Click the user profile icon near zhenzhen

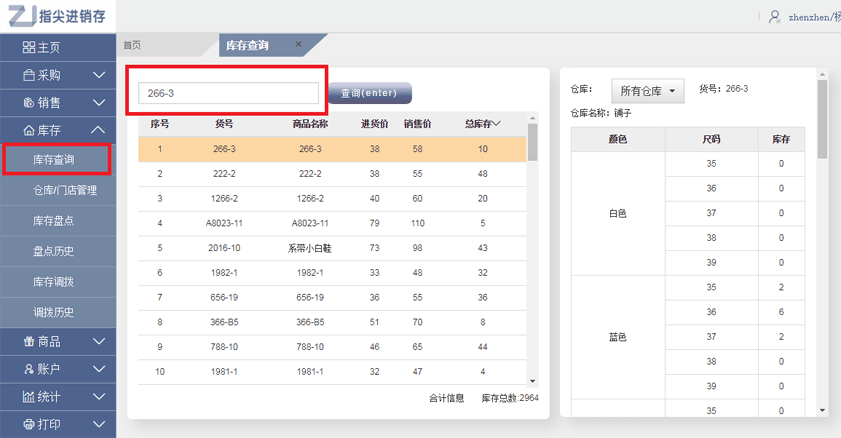pyautogui.click(x=774, y=16)
